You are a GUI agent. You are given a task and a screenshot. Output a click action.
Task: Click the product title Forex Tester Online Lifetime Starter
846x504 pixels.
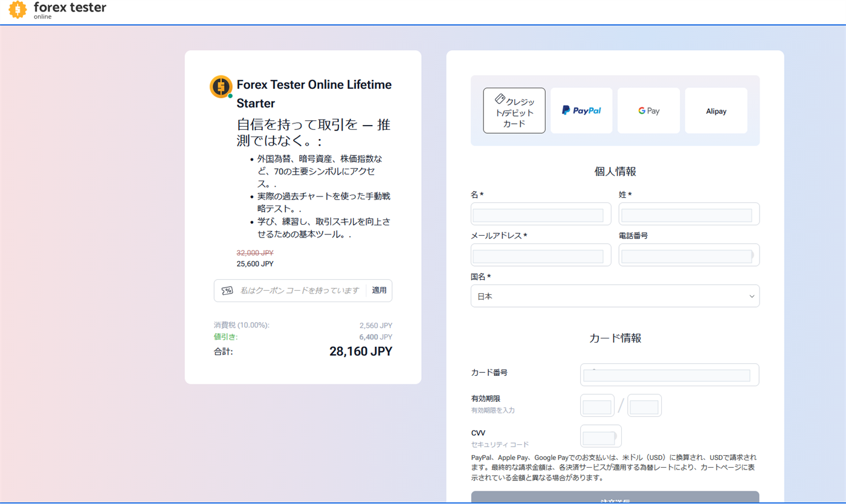314,94
